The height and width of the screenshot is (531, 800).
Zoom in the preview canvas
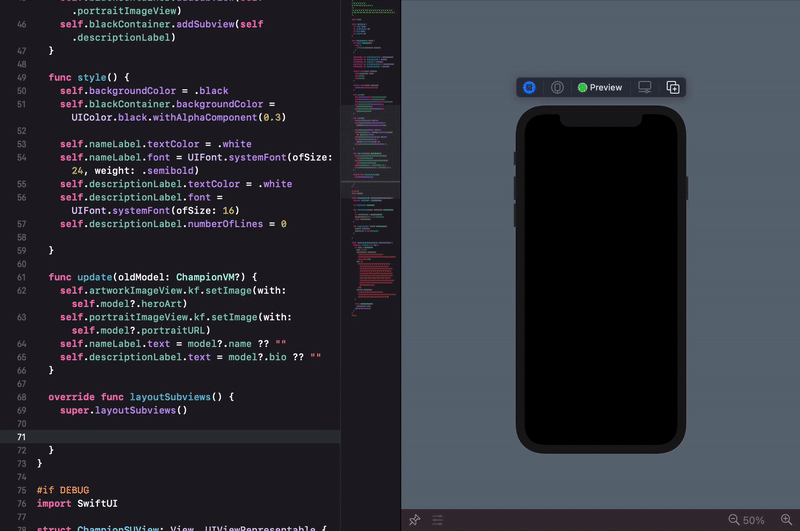[x=786, y=520]
